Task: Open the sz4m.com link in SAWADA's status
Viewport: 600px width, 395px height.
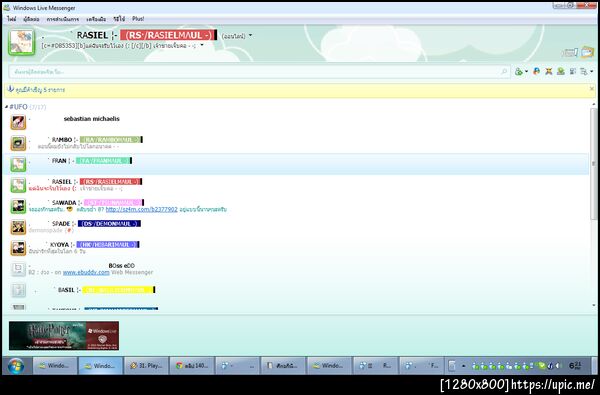Action: point(142,209)
